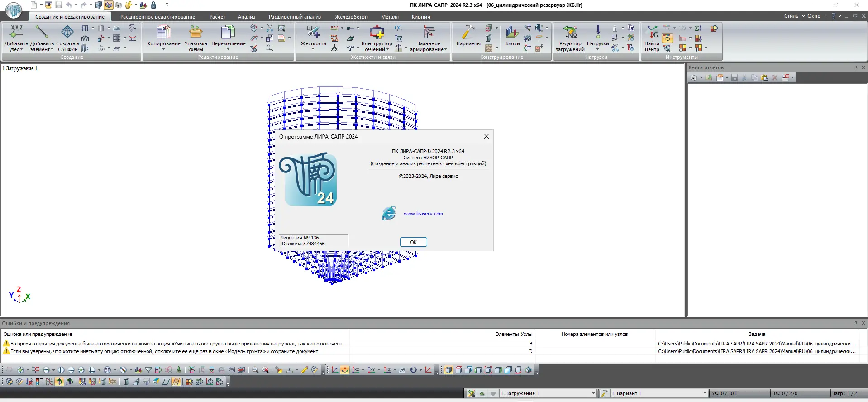The width and height of the screenshot is (868, 402).
Task: Pin the Ошибки и предупреждения panel
Action: [x=856, y=323]
